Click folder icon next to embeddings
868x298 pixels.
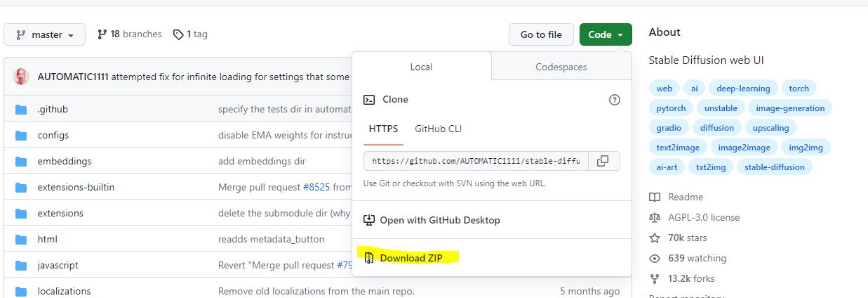pyautogui.click(x=21, y=161)
